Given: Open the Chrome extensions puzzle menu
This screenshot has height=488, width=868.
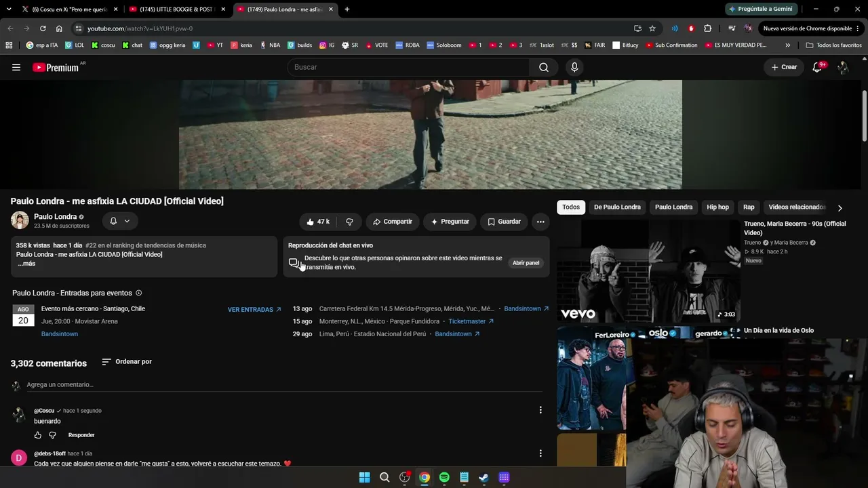Looking at the screenshot, I should tap(708, 28).
